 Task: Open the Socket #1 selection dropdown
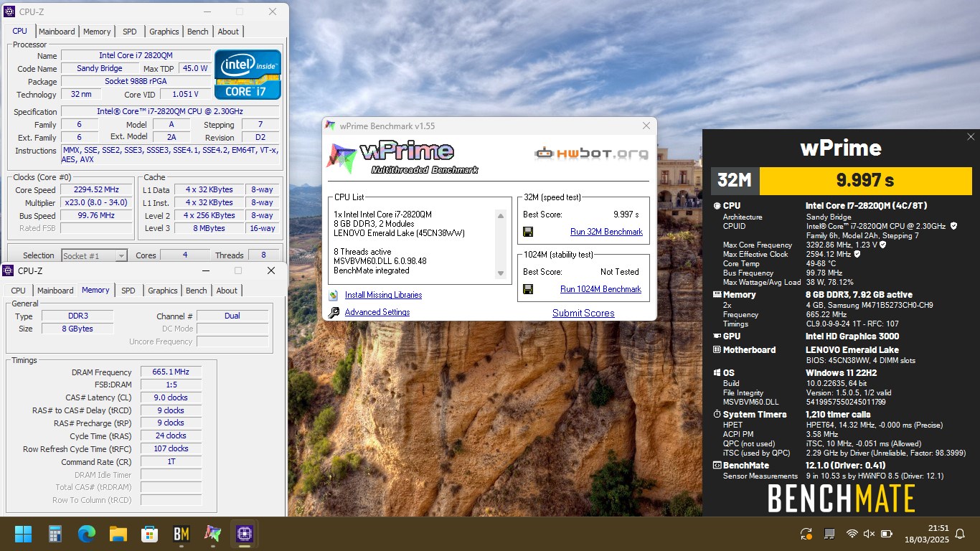click(94, 255)
